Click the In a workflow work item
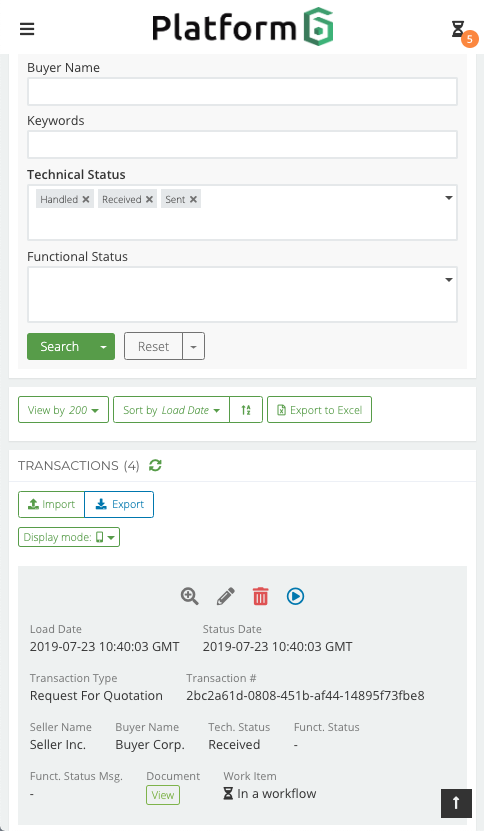 coord(270,793)
